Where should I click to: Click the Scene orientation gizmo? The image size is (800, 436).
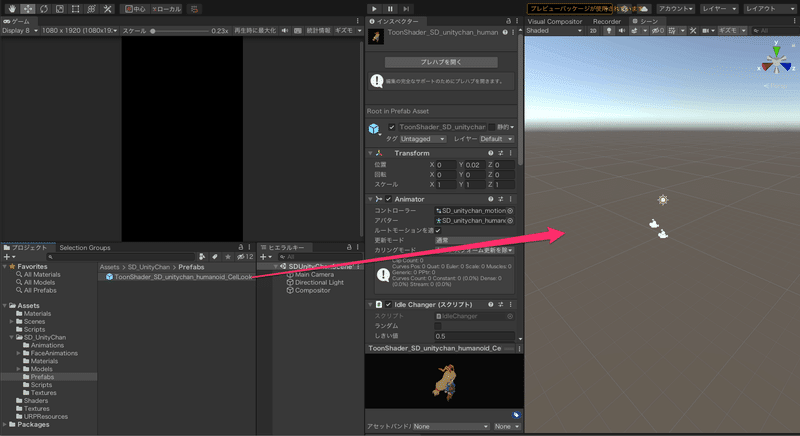(777, 61)
